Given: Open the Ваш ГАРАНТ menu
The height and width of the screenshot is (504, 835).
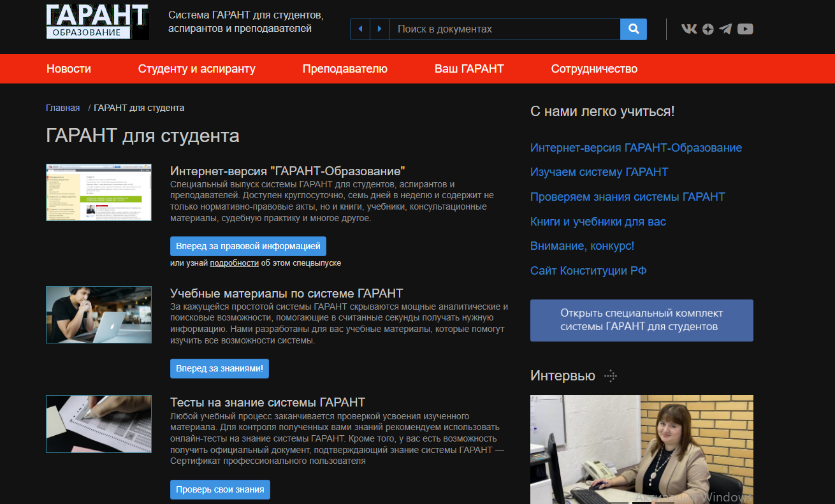Looking at the screenshot, I should click(x=469, y=69).
